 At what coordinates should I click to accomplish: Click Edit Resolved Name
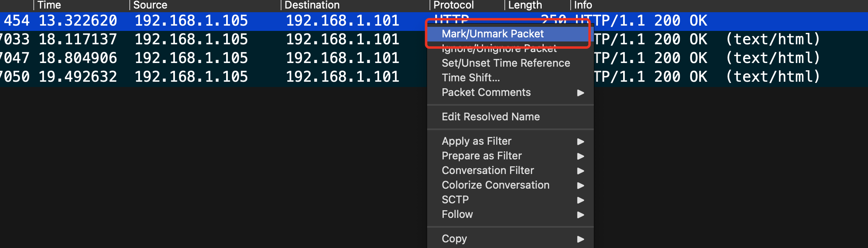pos(491,117)
